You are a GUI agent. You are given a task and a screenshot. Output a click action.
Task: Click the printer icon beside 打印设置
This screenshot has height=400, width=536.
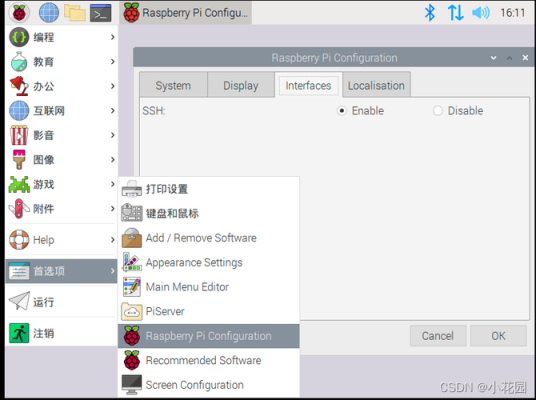[132, 189]
